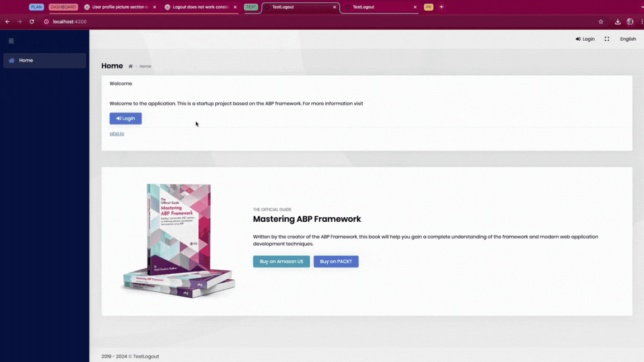
Task: Close the Logout does not work tab
Action: coord(235,7)
